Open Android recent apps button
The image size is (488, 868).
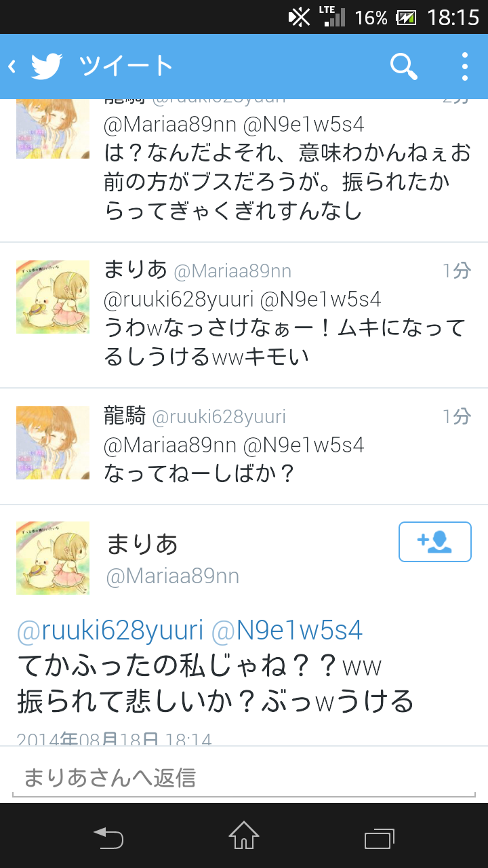pyautogui.click(x=380, y=836)
